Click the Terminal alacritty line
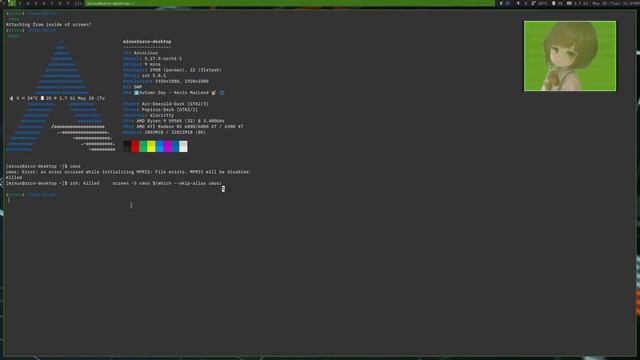This screenshot has height=360, width=640. [148, 116]
